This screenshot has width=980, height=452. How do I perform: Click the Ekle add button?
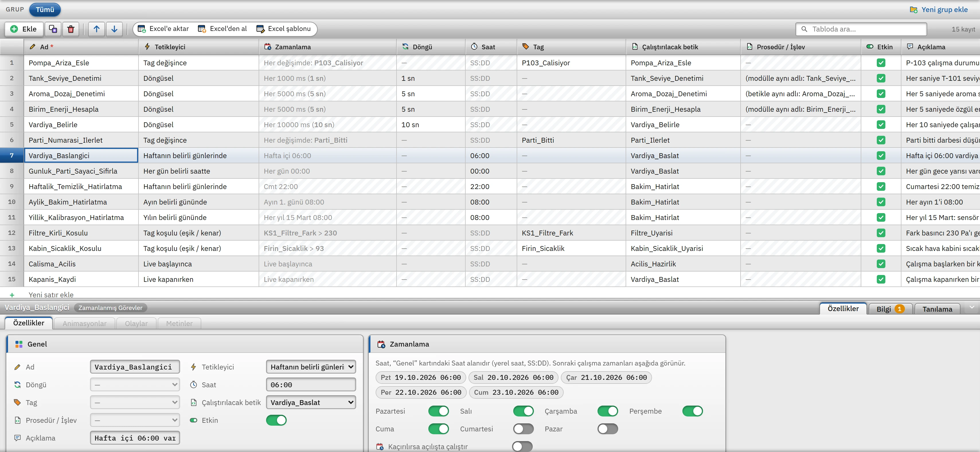pyautogui.click(x=24, y=29)
